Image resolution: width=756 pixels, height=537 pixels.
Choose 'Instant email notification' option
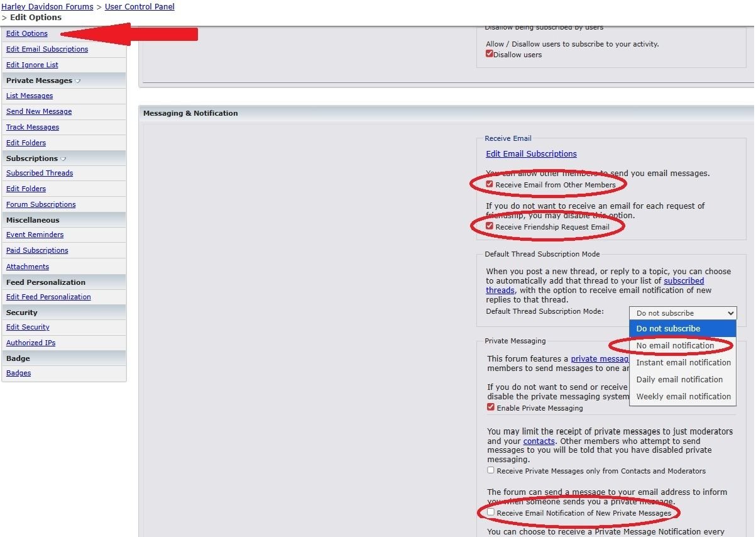coord(683,363)
